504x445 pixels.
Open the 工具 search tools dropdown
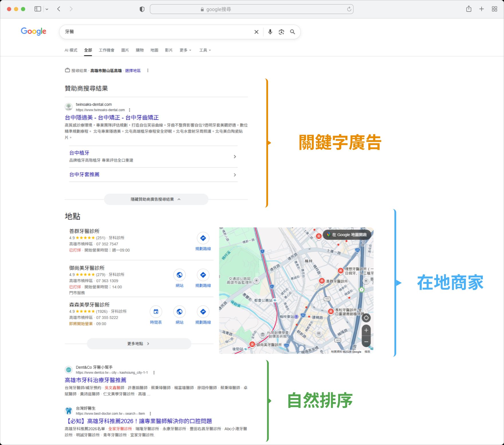pyautogui.click(x=204, y=50)
